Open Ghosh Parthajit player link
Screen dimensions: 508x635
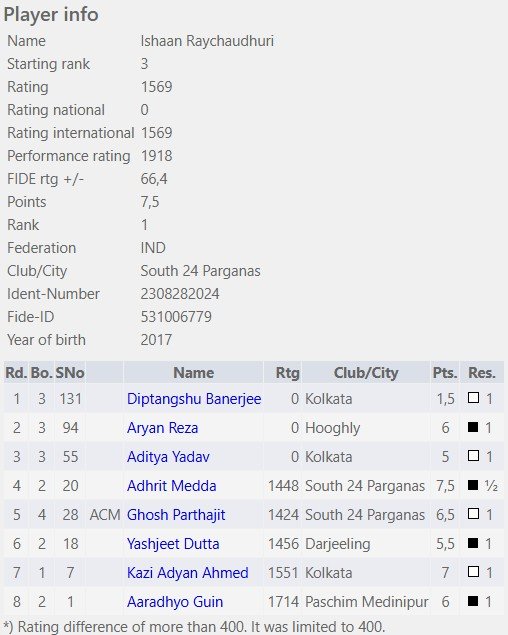pyautogui.click(x=176, y=515)
